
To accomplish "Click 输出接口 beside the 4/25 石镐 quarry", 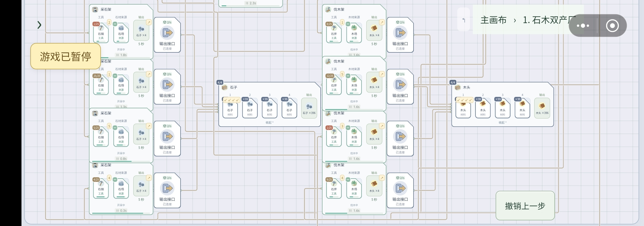I will pos(167,191).
